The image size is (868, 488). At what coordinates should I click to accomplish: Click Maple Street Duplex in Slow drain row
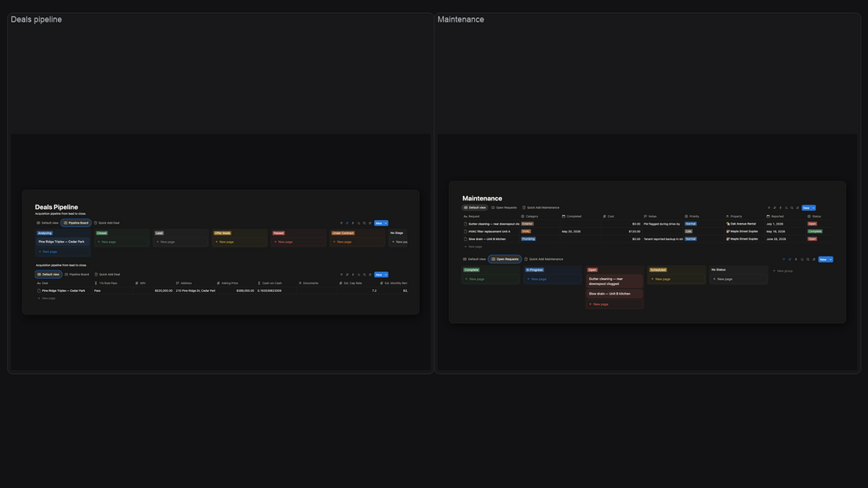pos(743,239)
